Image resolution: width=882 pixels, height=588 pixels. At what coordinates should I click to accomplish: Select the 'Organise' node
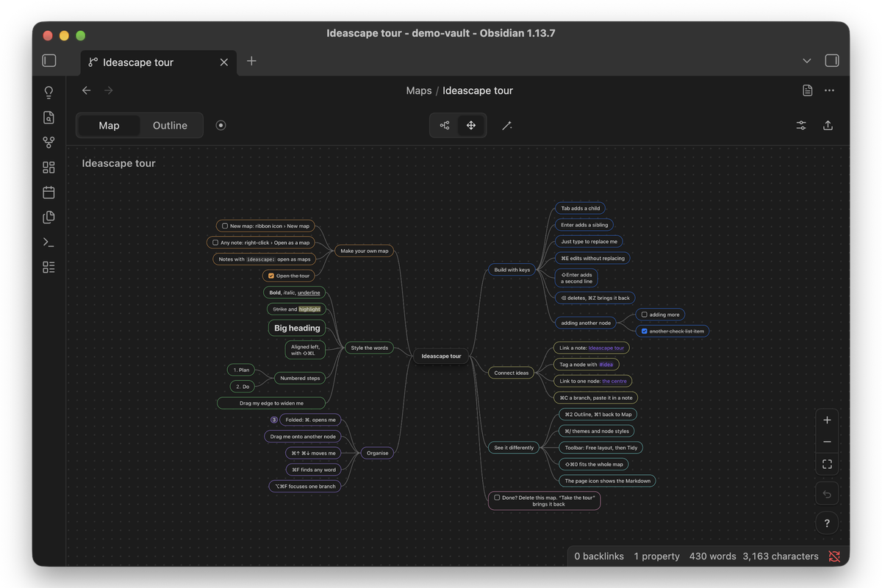point(377,453)
